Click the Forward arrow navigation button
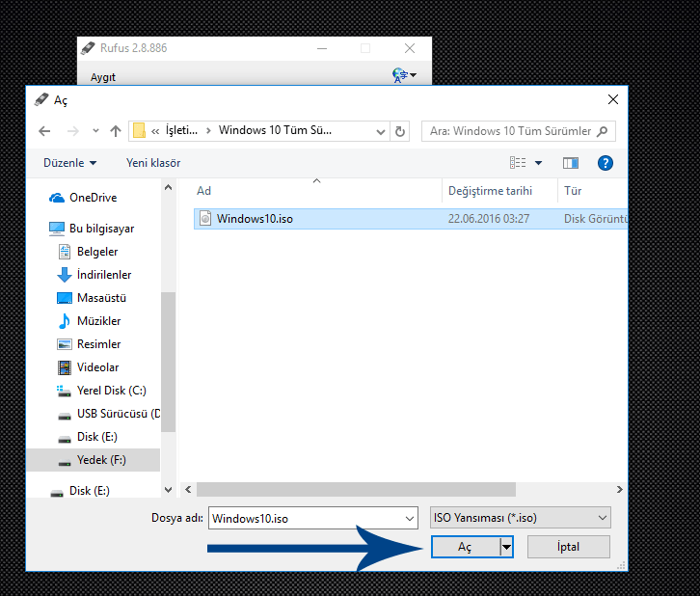Screen dimensions: 700x596 [72, 131]
